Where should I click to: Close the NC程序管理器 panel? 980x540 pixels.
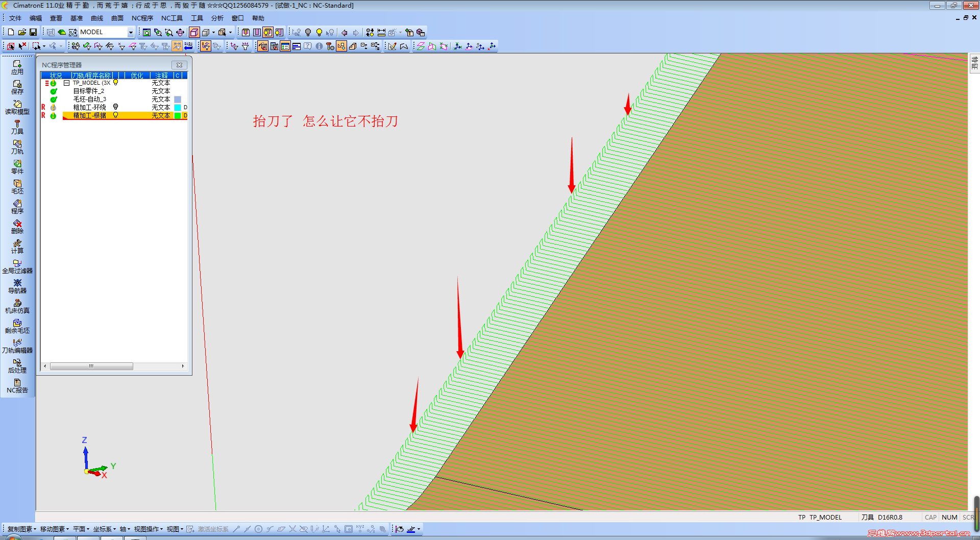[179, 65]
